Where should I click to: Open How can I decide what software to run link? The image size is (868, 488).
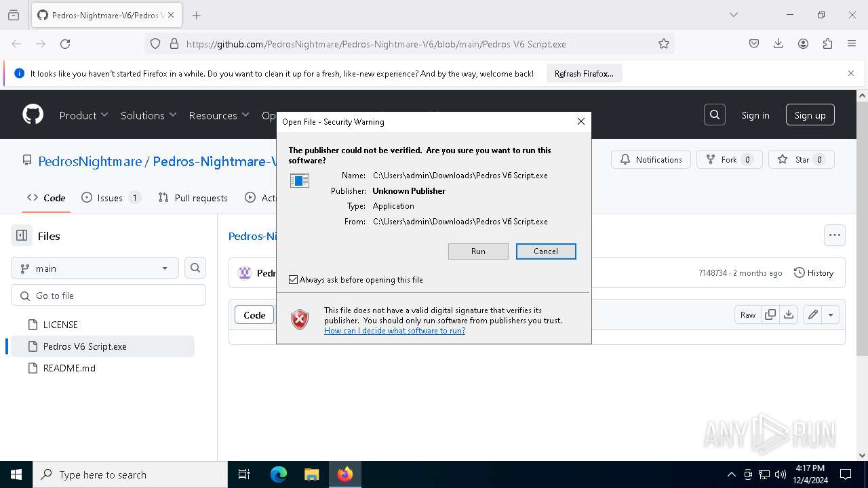click(395, 331)
